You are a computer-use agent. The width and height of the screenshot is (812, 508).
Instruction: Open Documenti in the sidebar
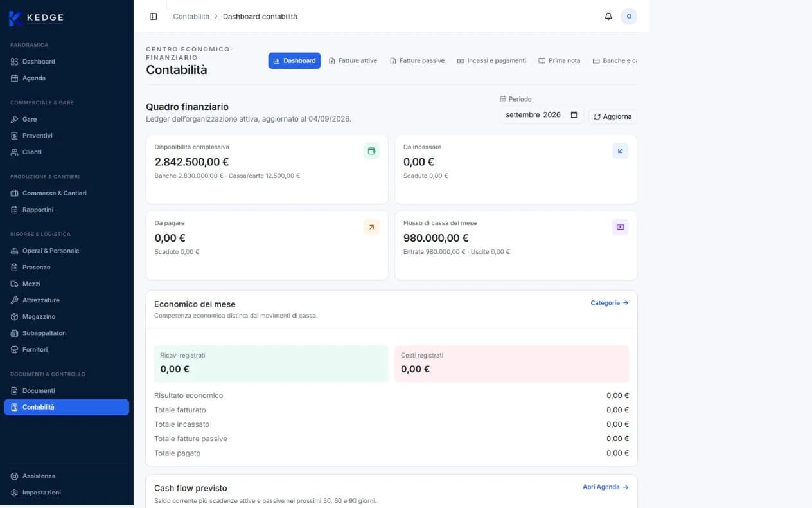click(67, 391)
